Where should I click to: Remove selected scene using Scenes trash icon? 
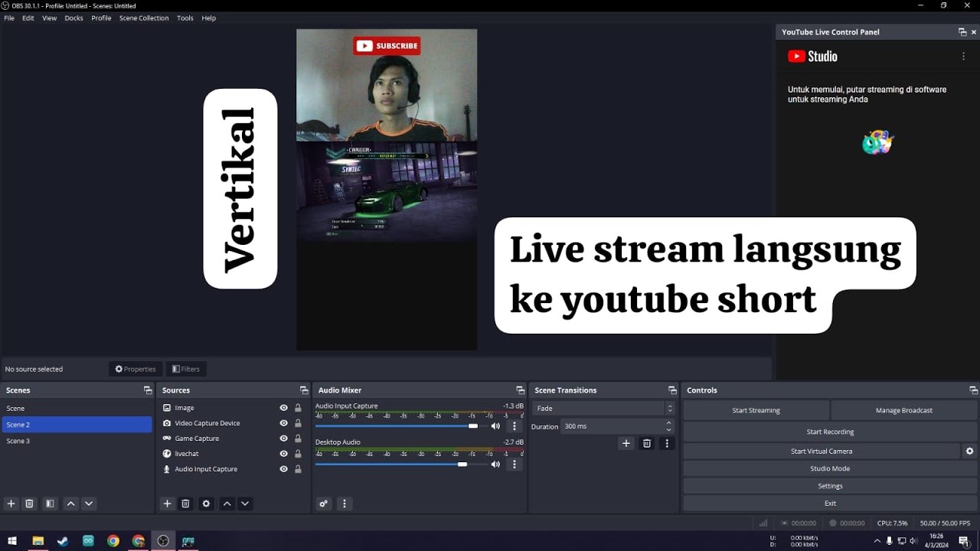[30, 504]
